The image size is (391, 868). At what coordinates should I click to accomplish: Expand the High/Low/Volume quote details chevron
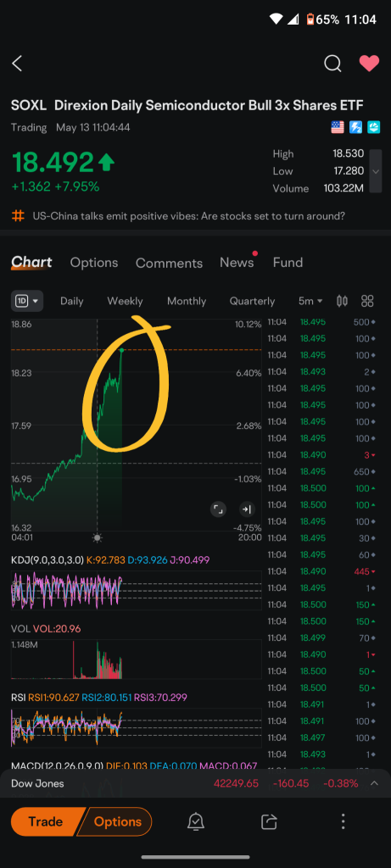[x=376, y=171]
